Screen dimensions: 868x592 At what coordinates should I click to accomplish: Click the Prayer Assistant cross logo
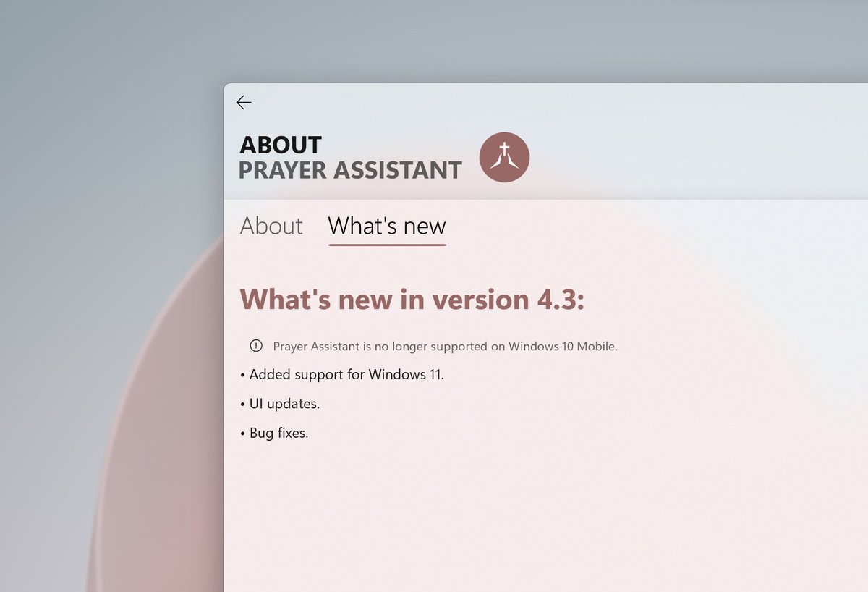pos(504,157)
